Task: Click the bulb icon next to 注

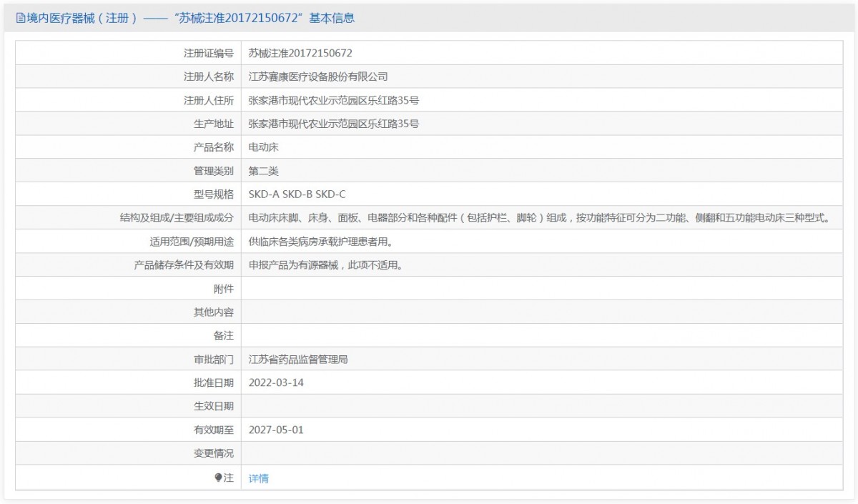Action: (218, 478)
